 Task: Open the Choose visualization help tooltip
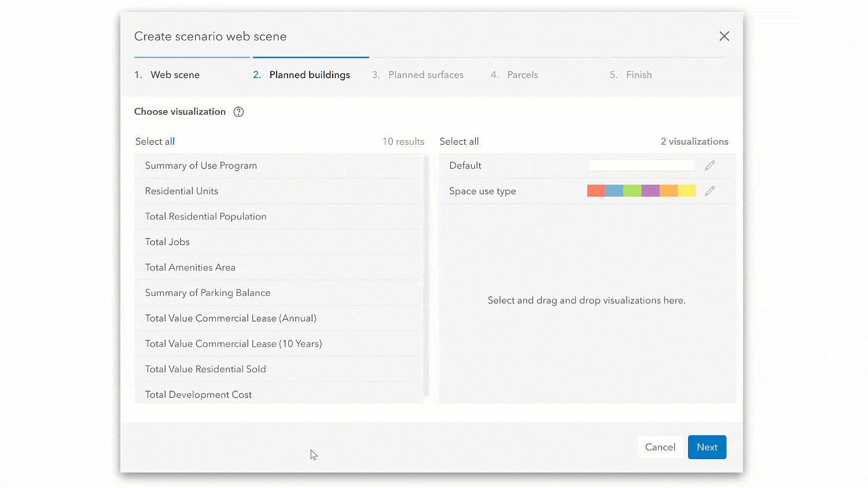tap(238, 111)
